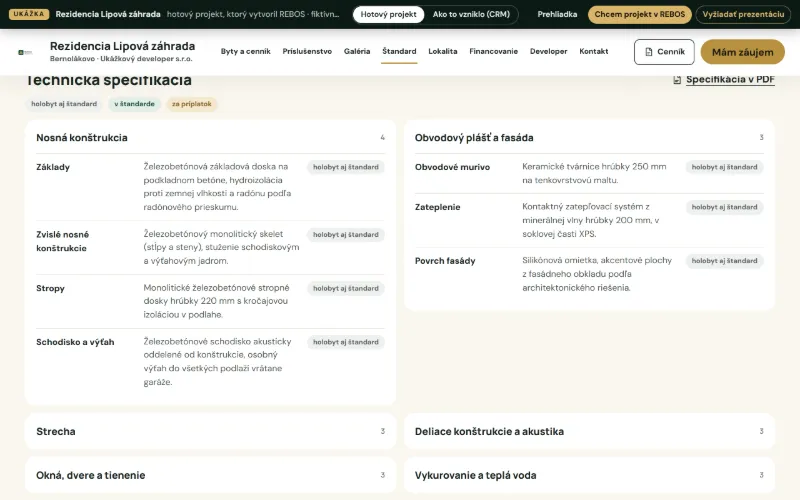The image size is (800, 500).
Task: Click the UKÁŽKA badge
Action: point(29,14)
